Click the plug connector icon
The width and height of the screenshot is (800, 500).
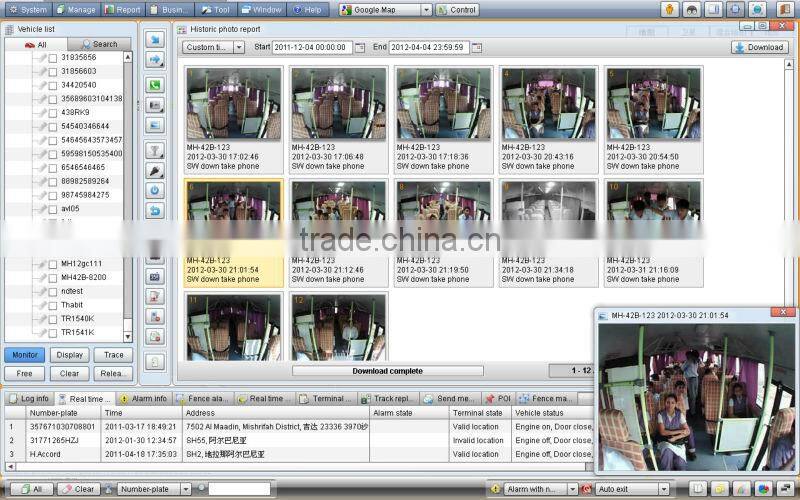tap(155, 170)
